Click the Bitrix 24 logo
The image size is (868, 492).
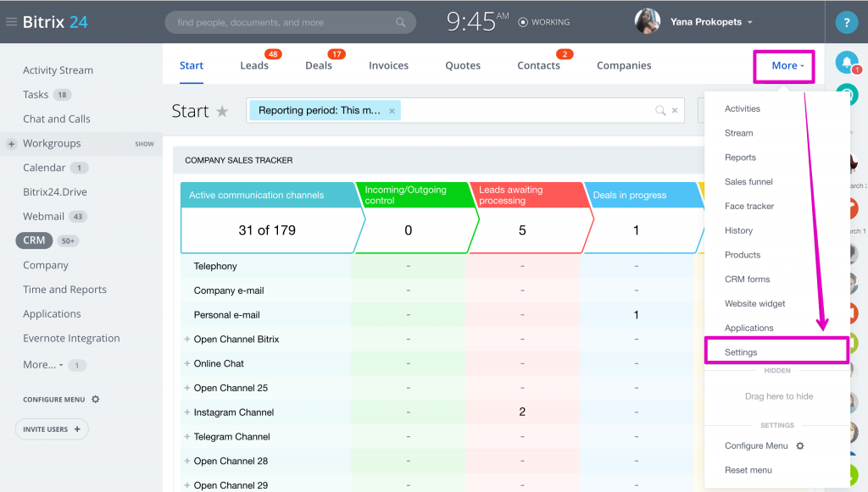55,22
